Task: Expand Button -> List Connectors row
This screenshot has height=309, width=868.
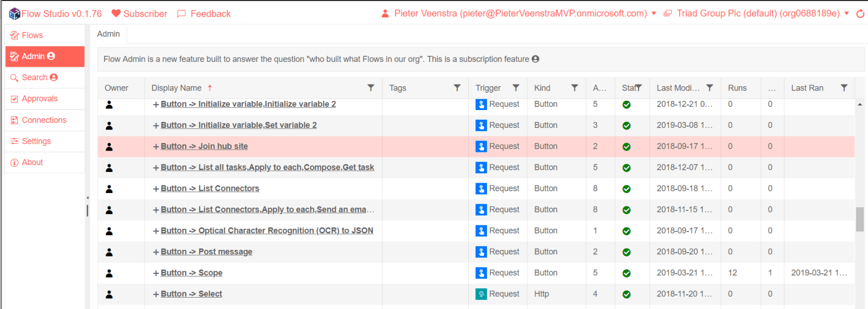Action: click(156, 189)
